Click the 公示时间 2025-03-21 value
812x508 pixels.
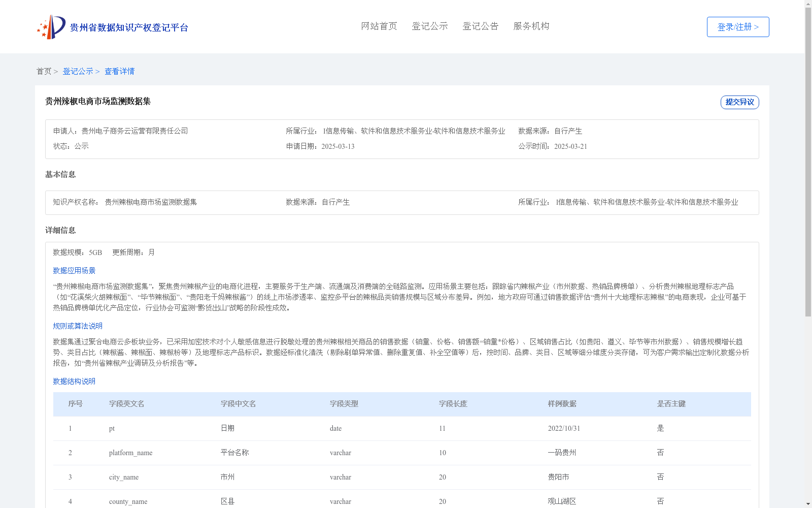(x=570, y=146)
